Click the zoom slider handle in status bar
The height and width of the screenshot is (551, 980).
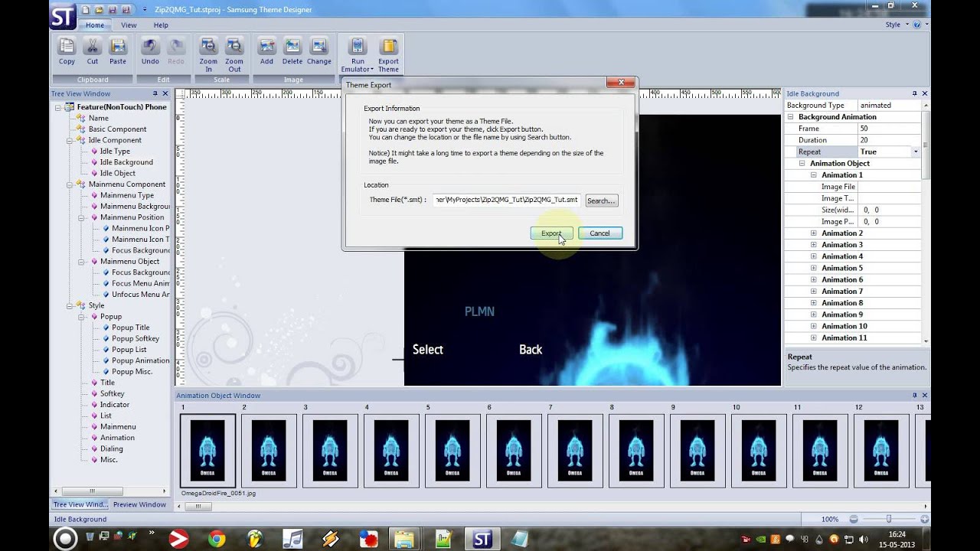(889, 519)
